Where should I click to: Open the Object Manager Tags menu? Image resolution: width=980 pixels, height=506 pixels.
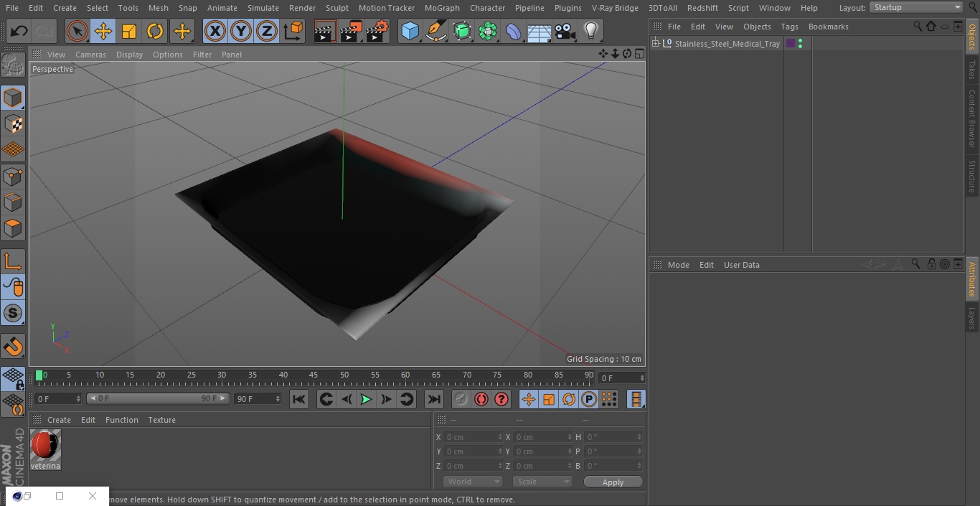point(789,27)
